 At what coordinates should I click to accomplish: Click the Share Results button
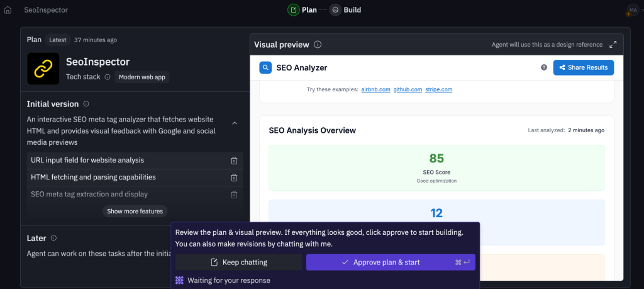pos(583,67)
